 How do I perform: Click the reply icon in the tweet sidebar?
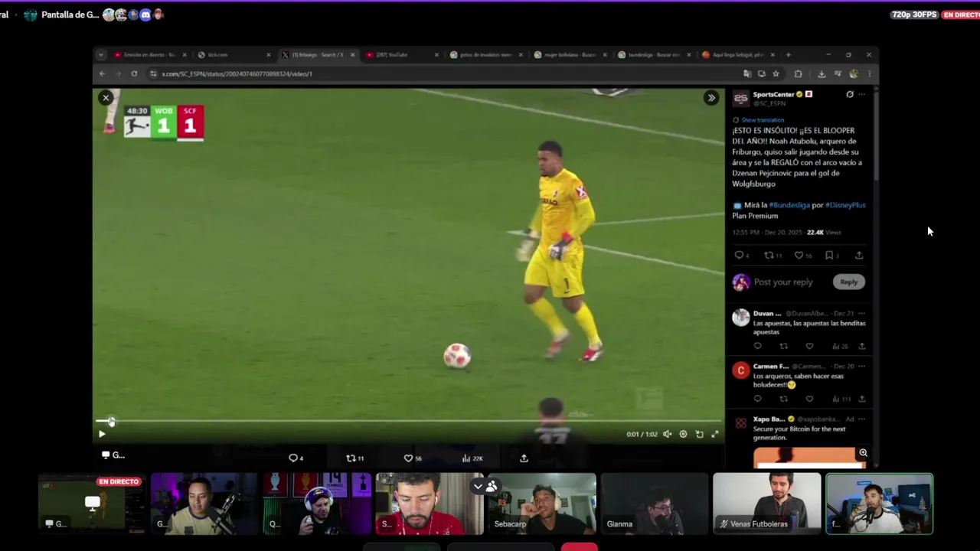(739, 255)
